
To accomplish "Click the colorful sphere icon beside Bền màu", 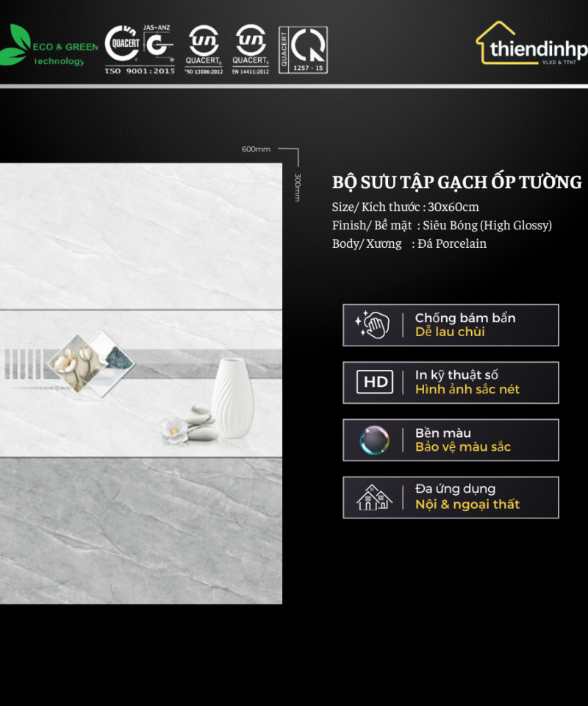I will (x=375, y=440).
